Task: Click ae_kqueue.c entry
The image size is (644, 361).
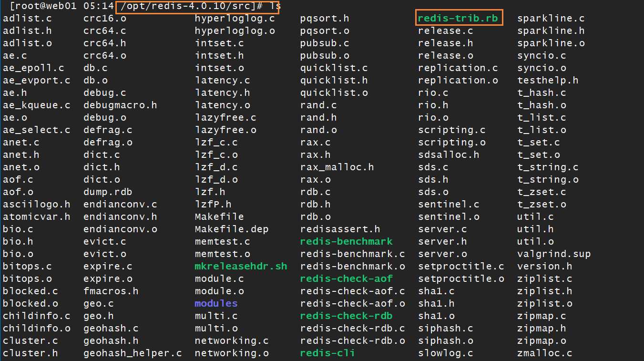Action: click(x=37, y=105)
